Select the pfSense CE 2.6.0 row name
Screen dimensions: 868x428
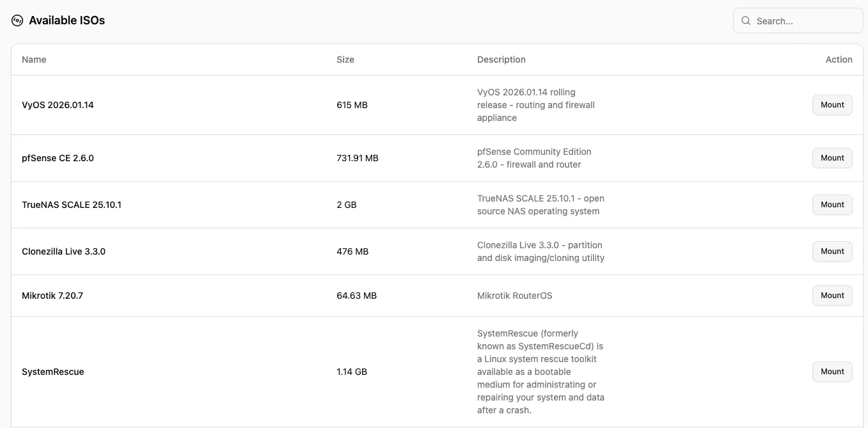[58, 158]
